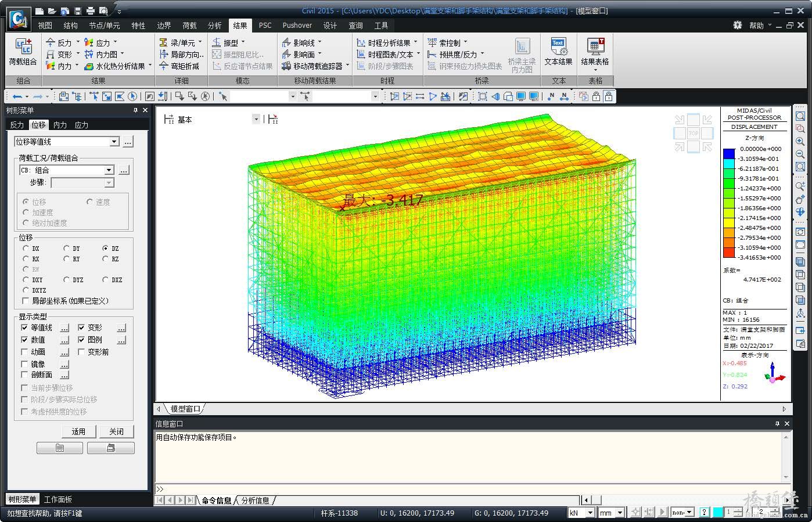Click the zoom fit icon in the right toolbar
The image size is (812, 522).
(x=800, y=116)
